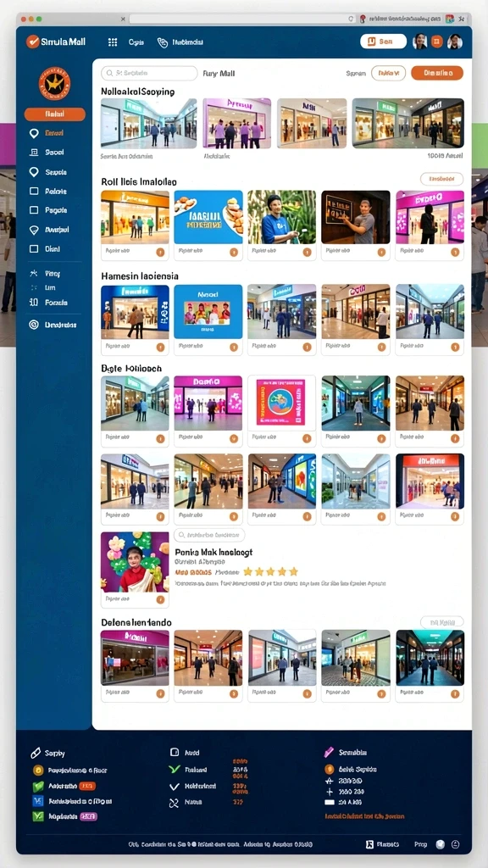488x868 pixels.
Task: Toggle the green checkbox in footer left column
Action: [38, 786]
